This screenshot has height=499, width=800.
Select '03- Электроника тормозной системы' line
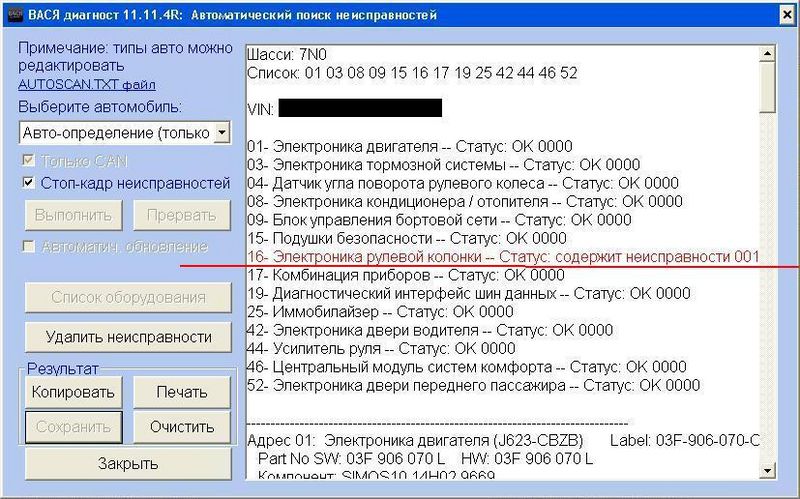pos(443,165)
